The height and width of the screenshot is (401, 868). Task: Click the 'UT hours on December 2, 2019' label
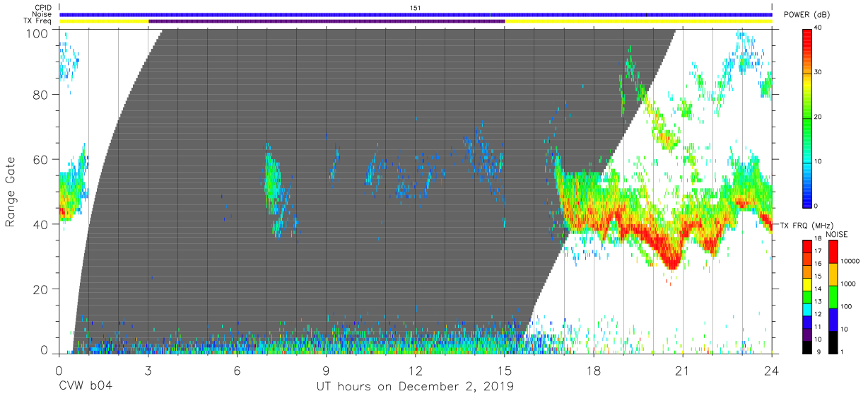click(415, 387)
